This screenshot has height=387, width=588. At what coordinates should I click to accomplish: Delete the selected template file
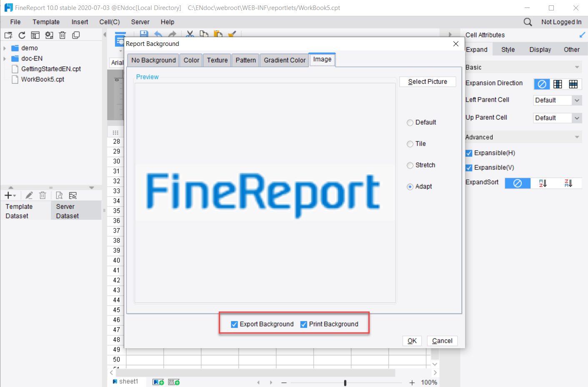pos(62,35)
